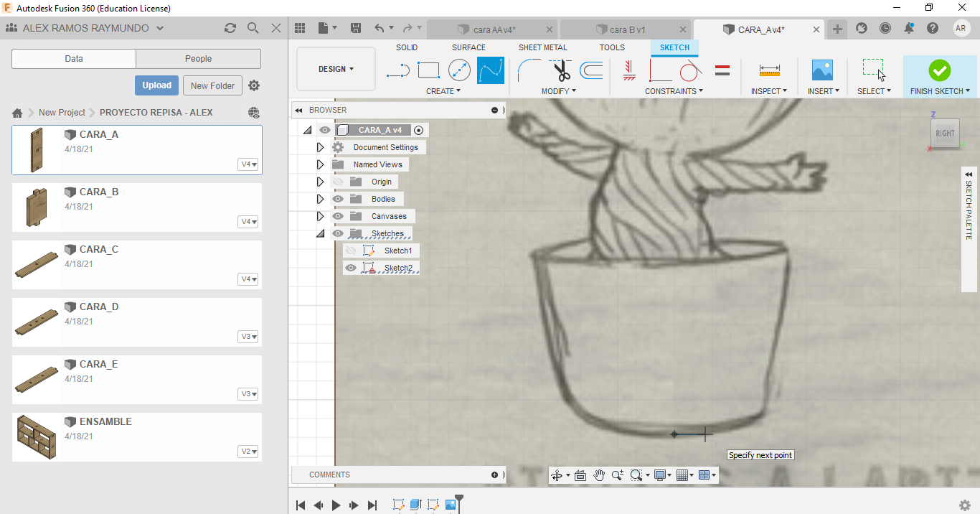Click the Finish Sketch green checkmark

point(939,70)
